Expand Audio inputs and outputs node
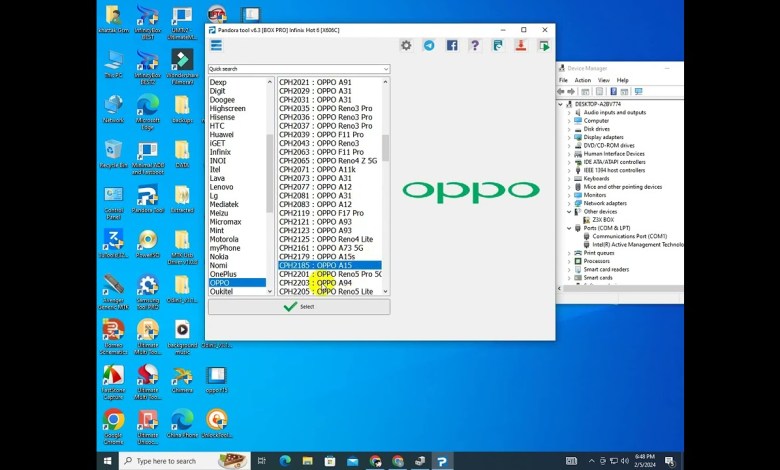 pyautogui.click(x=569, y=113)
